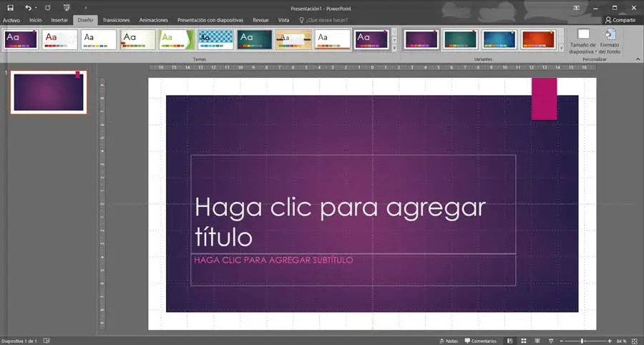Click the Undo arrow icon
Image resolution: width=644 pixels, height=345 pixels.
coord(28,8)
